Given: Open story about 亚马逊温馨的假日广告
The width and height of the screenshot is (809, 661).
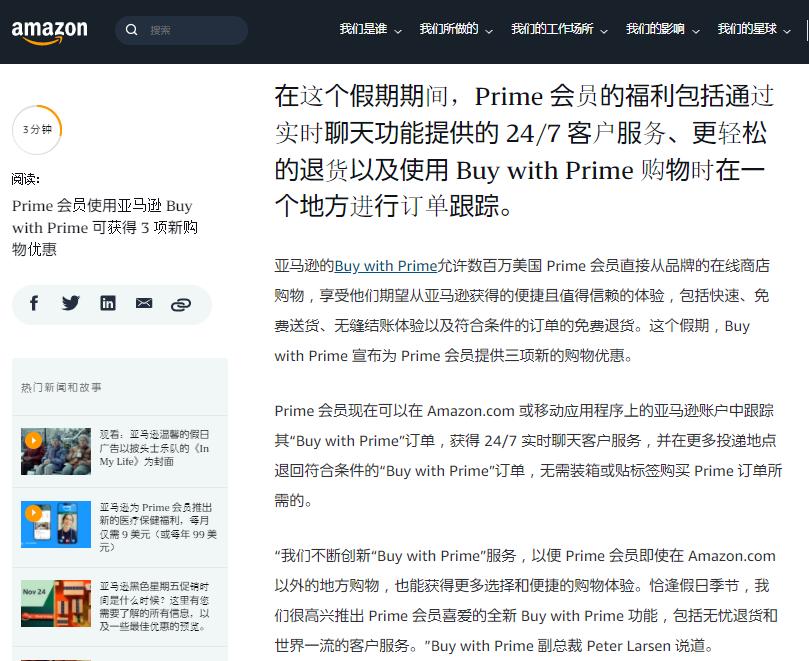Looking at the screenshot, I should click(155, 448).
